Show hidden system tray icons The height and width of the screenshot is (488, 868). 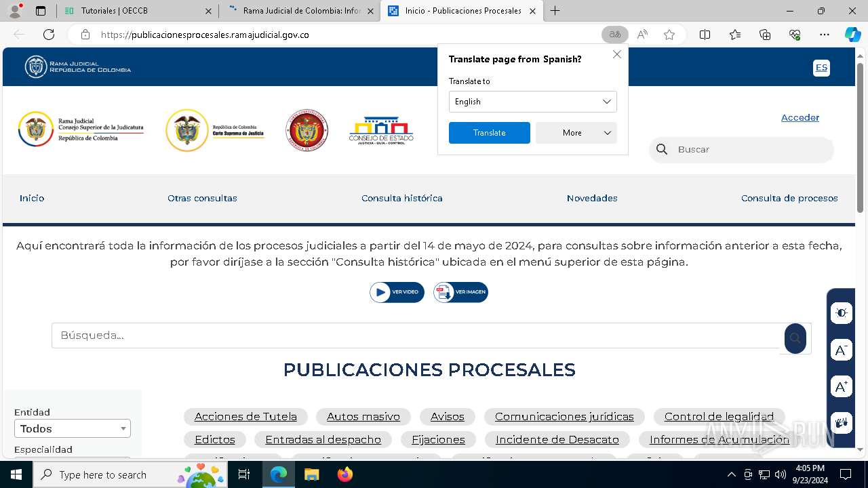pyautogui.click(x=731, y=474)
